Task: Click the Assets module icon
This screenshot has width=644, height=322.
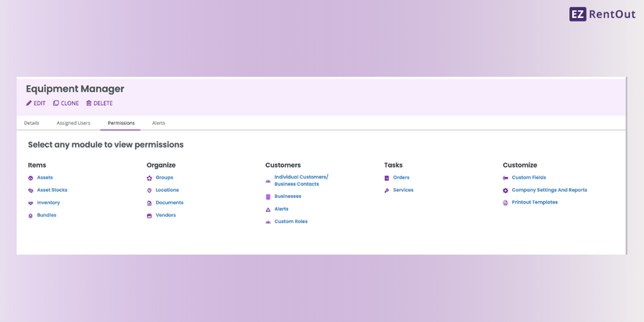Action: (30, 178)
